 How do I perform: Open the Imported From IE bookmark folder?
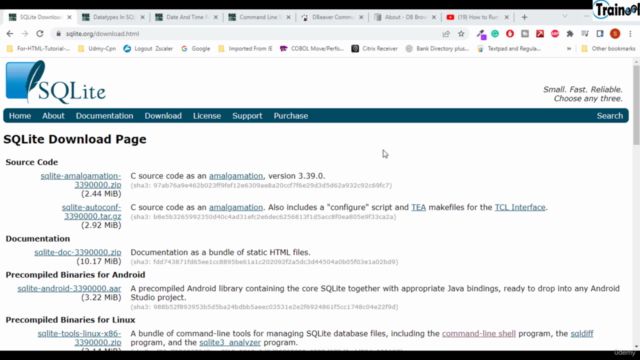coord(245,49)
